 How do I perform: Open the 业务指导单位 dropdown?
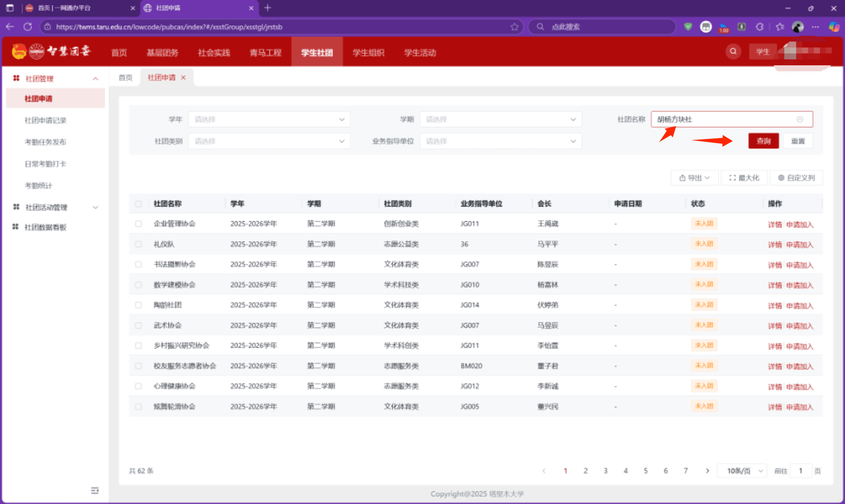tap(500, 141)
